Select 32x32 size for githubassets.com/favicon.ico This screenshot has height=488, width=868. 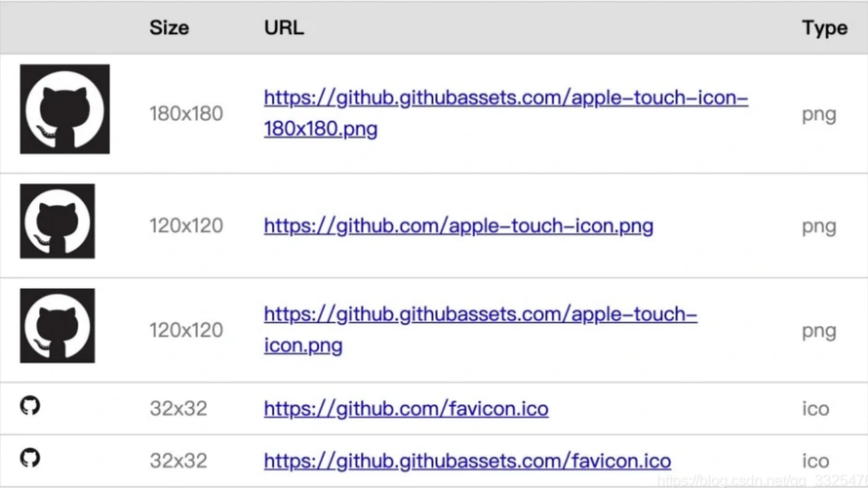pos(178,461)
